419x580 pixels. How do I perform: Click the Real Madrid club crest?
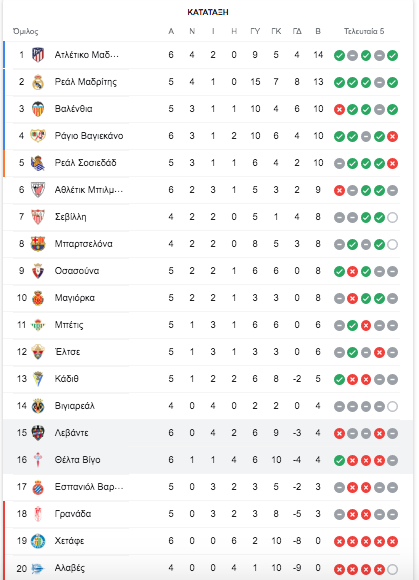coord(38,82)
